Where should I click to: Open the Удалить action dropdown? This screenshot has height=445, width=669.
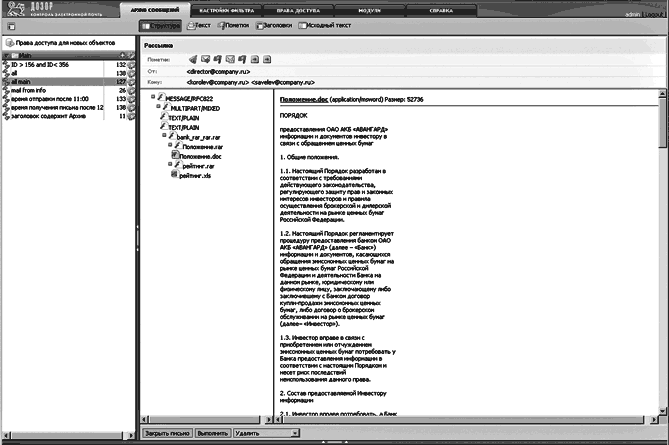point(266,433)
